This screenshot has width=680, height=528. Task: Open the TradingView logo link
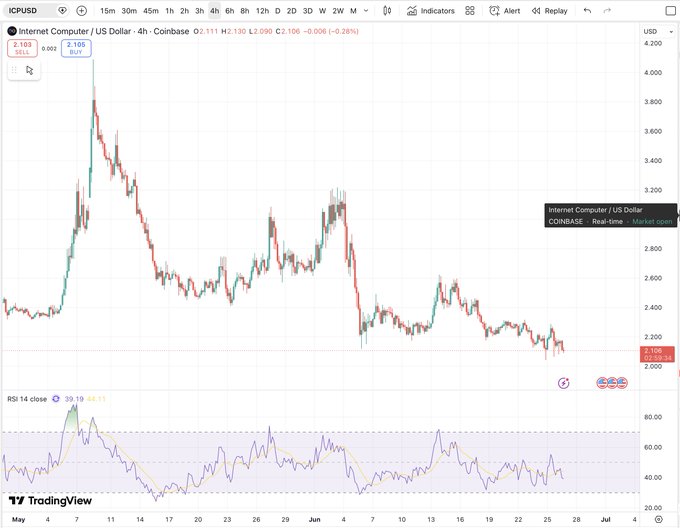50,501
